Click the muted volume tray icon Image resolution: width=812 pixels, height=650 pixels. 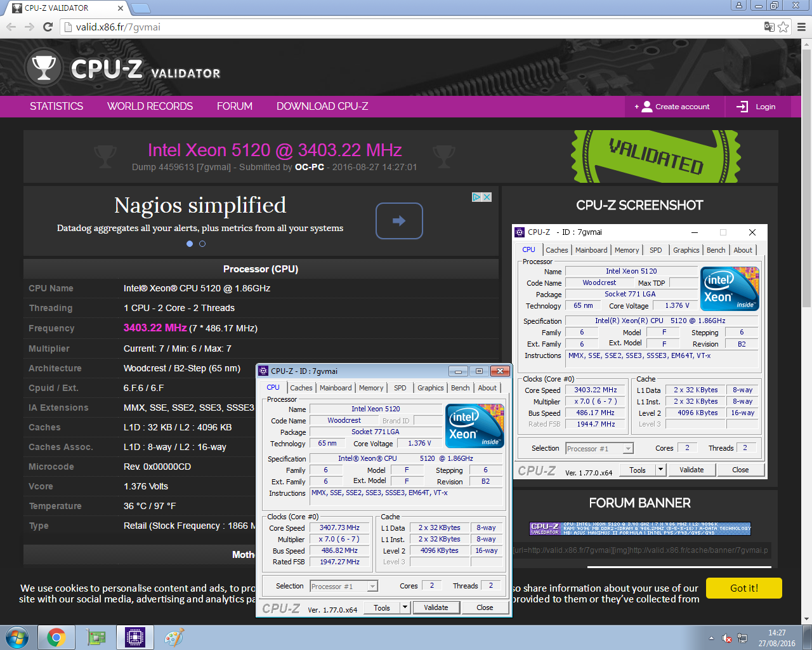tap(727, 638)
